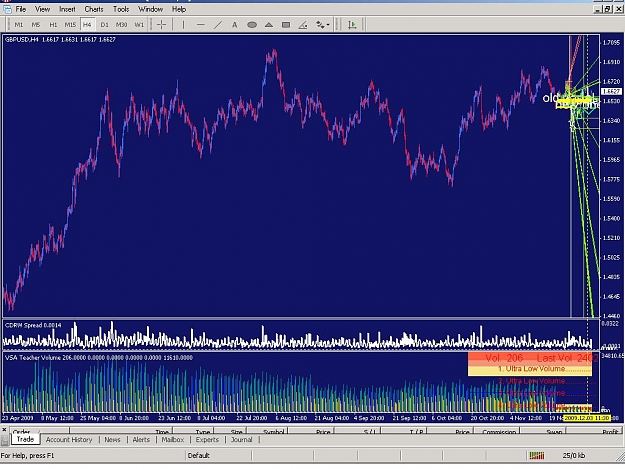Click the highlighted date label 2009.12.03
The width and height of the screenshot is (625, 469).
(x=586, y=418)
